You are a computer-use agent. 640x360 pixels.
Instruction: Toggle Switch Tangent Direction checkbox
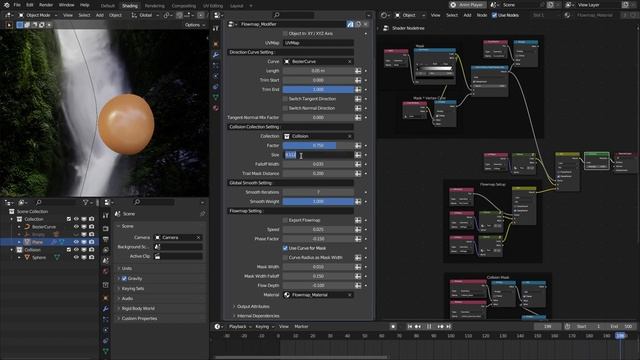click(285, 99)
